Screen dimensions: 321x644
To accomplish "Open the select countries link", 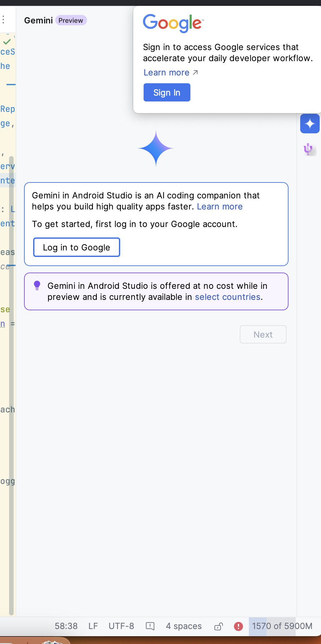I will pyautogui.click(x=227, y=297).
